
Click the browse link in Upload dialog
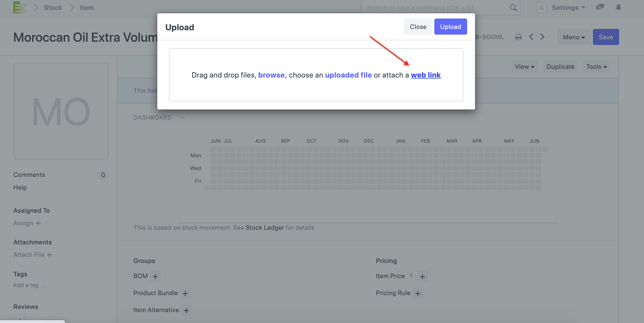pos(272,75)
